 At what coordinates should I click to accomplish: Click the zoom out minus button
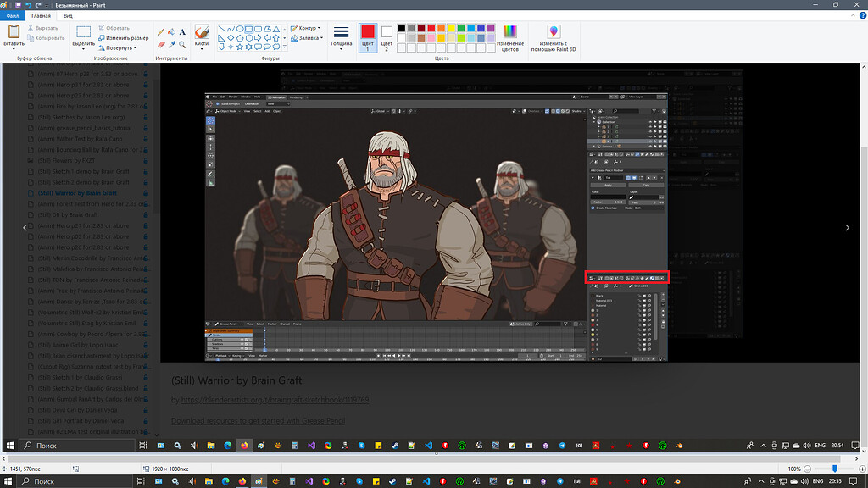(808, 469)
